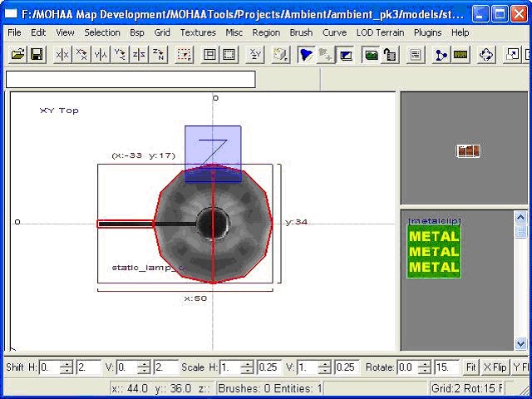Click the XY view change icon
The image size is (532, 399).
click(256, 55)
